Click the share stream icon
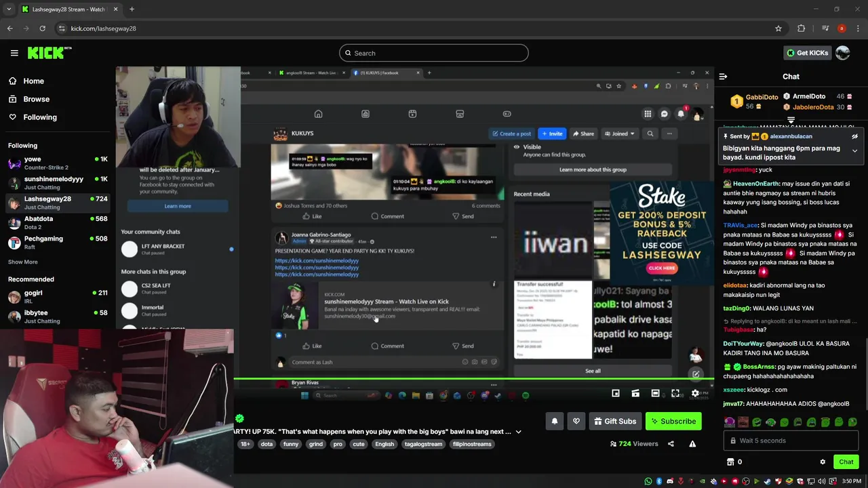 click(x=671, y=444)
